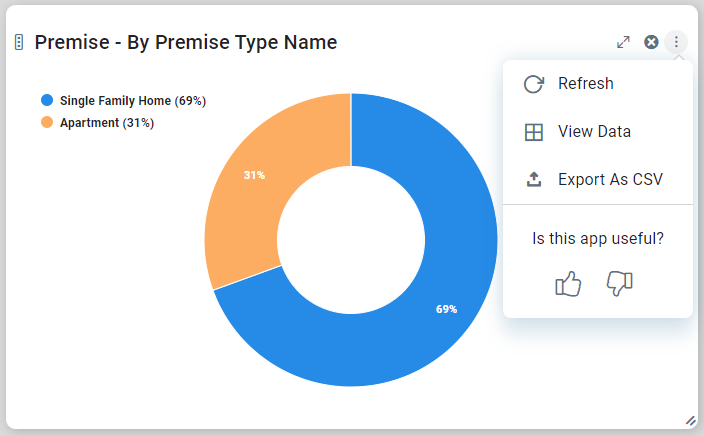Screen dimensions: 704x436
Task: Select the Refresh menu entry text
Action: (x=585, y=84)
